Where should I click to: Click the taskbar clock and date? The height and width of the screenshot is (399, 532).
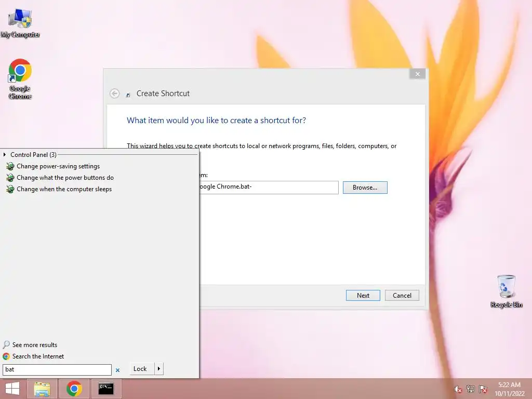coord(509,389)
